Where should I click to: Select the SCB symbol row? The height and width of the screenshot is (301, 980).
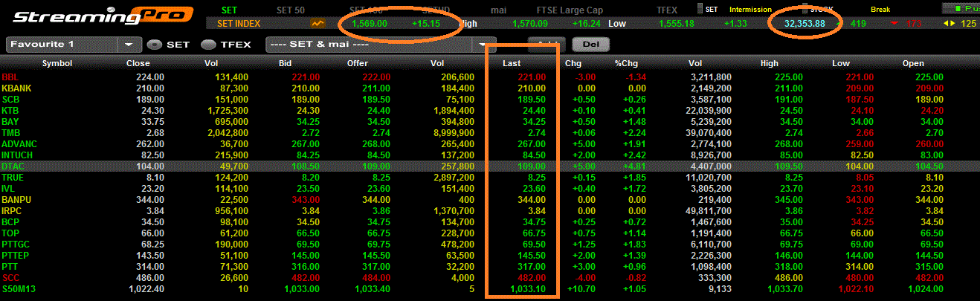click(490, 100)
